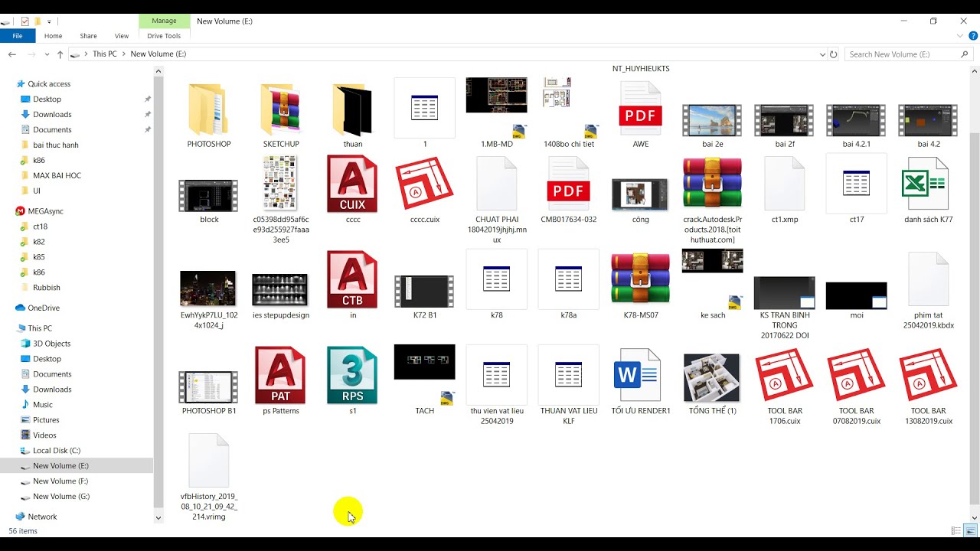980x551 pixels.
Task: Open the bai thuc hanh folder shortcut
Action: (56, 145)
